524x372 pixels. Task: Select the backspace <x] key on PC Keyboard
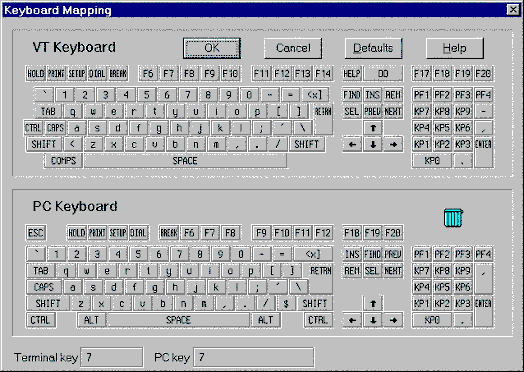313,254
